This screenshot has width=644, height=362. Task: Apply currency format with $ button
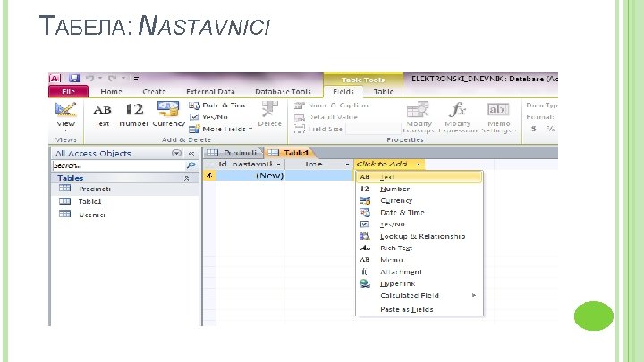(533, 129)
